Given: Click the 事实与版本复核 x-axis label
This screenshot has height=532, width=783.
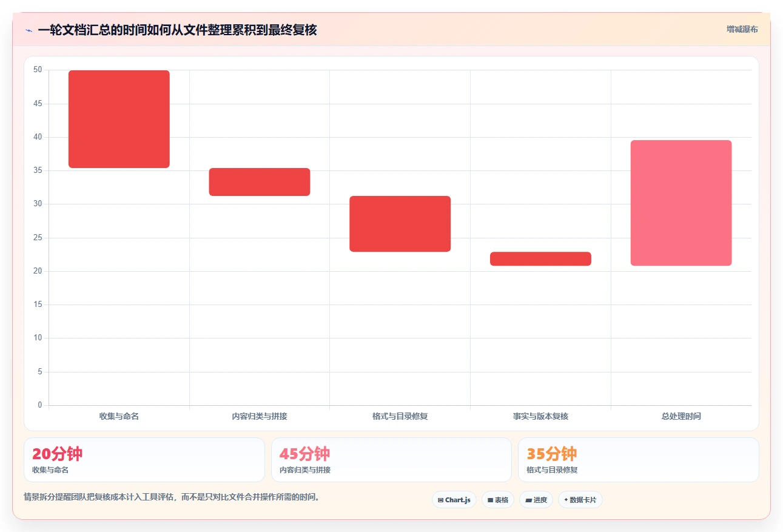Looking at the screenshot, I should coord(540,417).
